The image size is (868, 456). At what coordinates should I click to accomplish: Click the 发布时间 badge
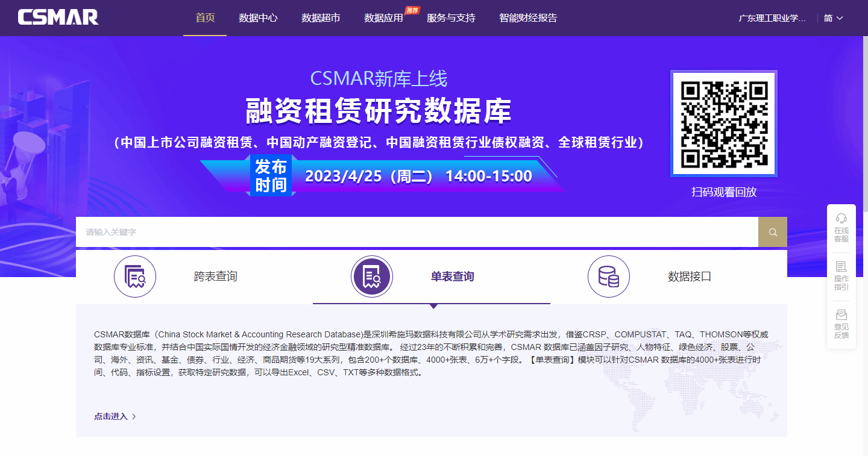271,175
